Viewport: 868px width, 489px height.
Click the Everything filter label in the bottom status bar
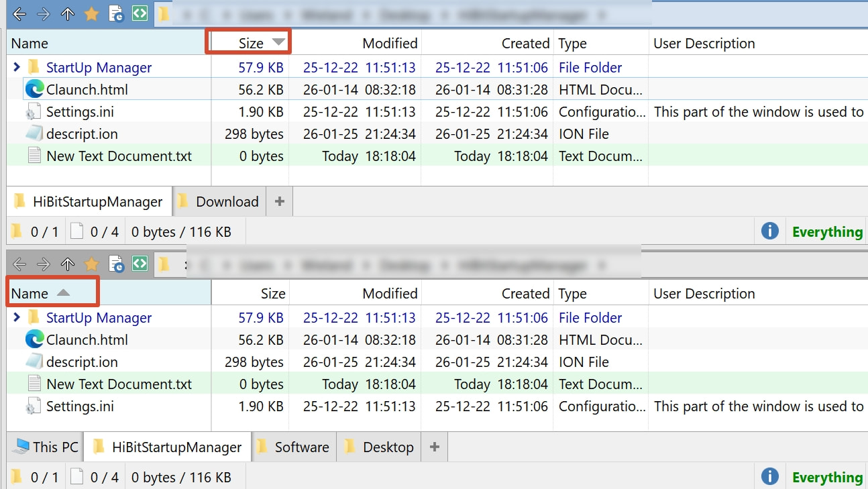click(827, 477)
